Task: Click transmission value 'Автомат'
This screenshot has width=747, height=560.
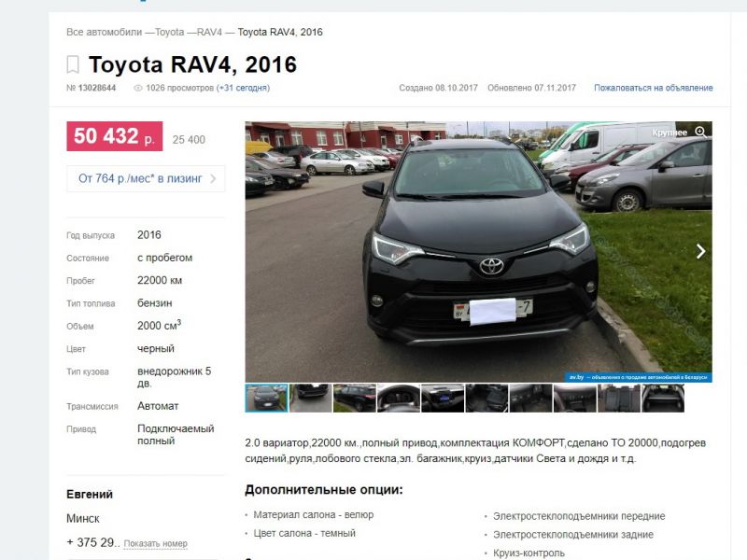Action: point(158,406)
